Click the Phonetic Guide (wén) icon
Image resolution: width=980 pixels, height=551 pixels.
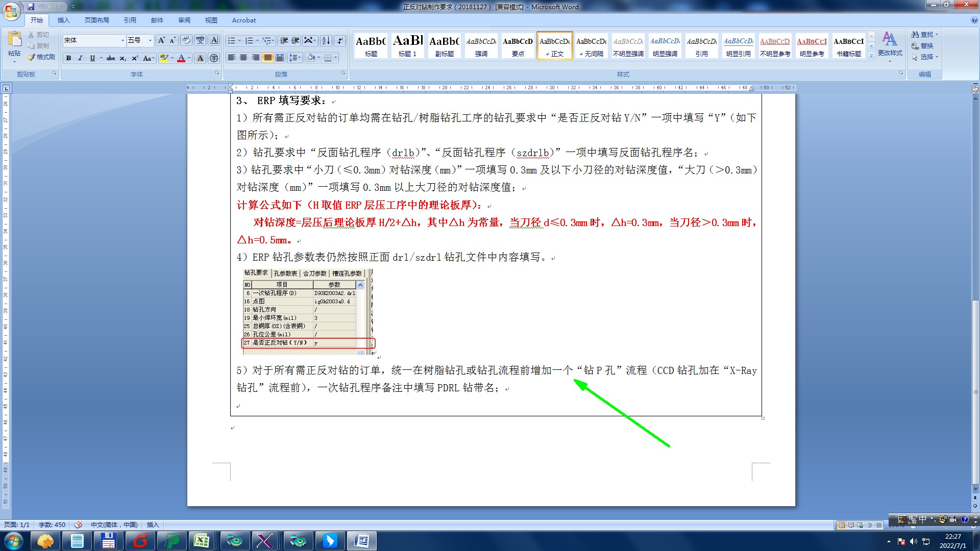click(x=200, y=40)
